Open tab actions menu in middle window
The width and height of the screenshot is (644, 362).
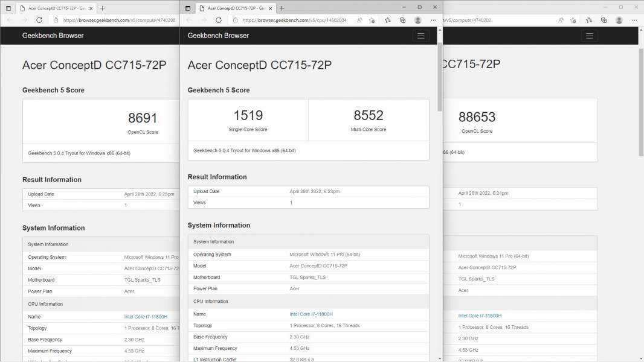click(x=188, y=8)
